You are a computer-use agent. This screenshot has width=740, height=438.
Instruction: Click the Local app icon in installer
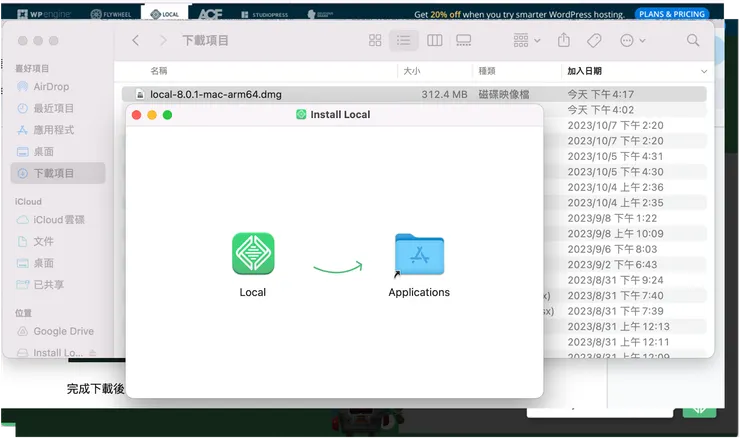point(253,253)
